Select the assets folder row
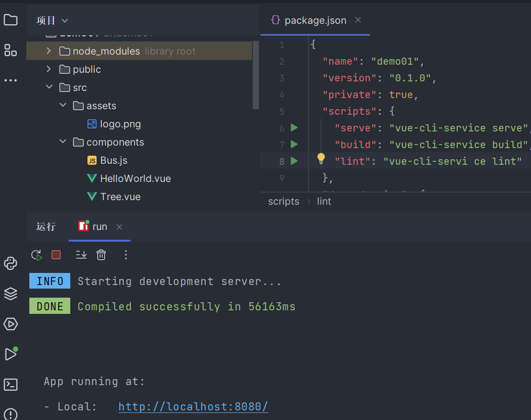This screenshot has height=420, width=531. (139, 106)
